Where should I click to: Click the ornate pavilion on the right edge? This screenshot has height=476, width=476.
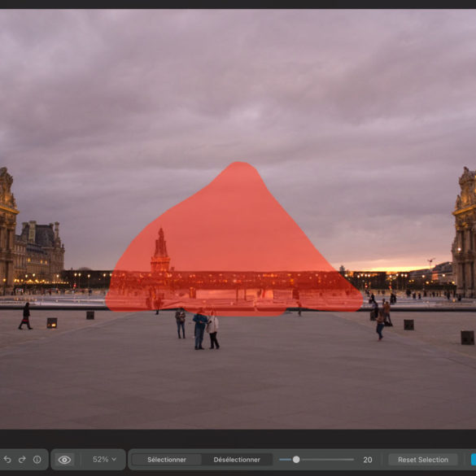point(464,232)
